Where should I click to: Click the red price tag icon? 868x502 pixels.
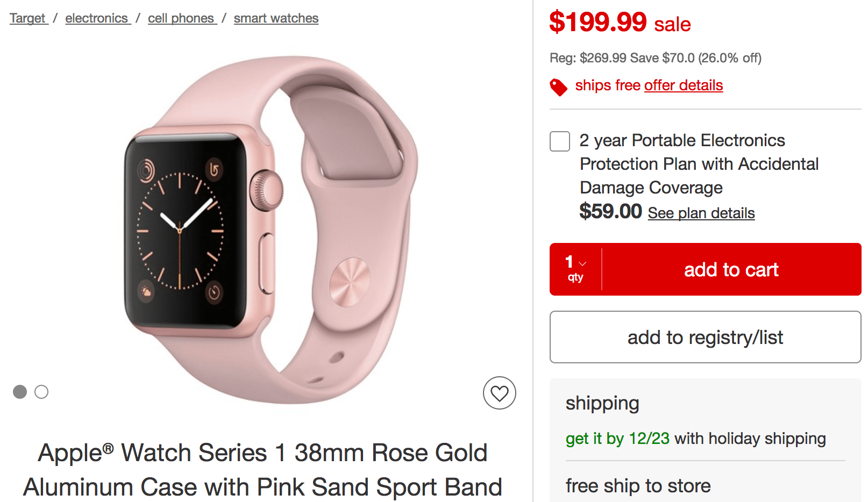[x=558, y=87]
